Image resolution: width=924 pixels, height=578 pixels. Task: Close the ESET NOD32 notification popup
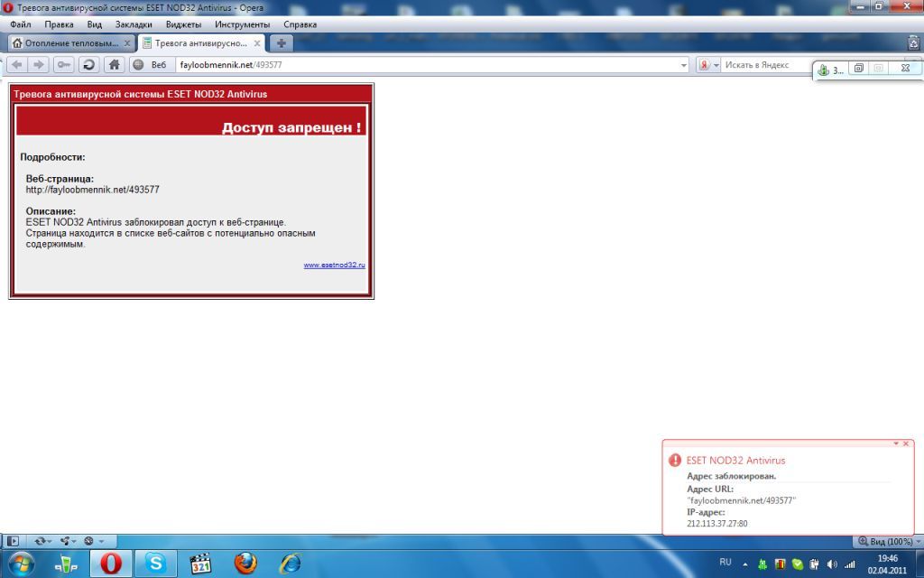tap(906, 443)
